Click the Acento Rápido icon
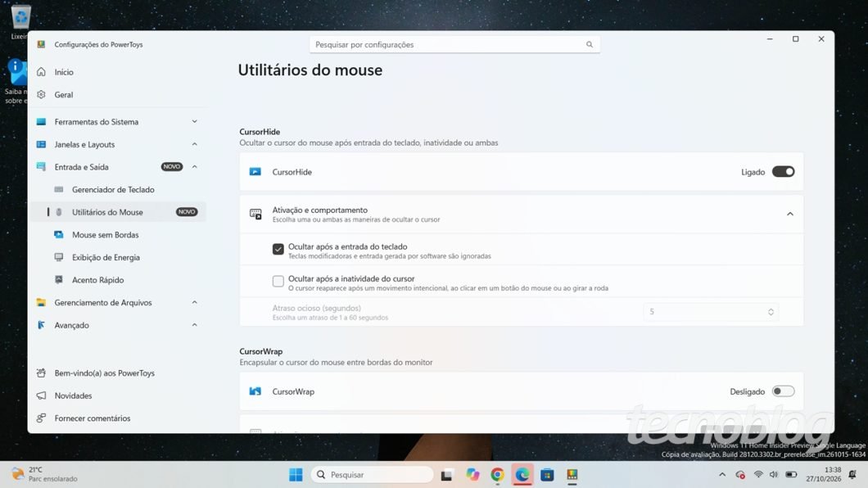Viewport: 868px width, 488px height. coord(59,280)
